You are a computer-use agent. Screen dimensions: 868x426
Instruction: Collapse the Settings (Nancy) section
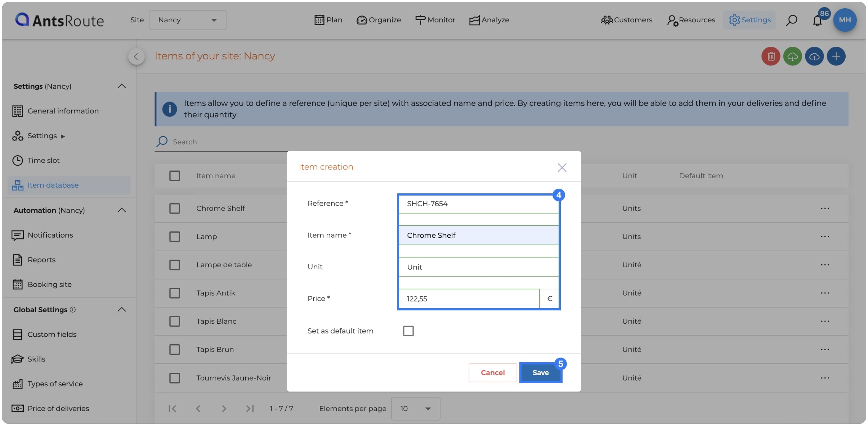(x=122, y=86)
